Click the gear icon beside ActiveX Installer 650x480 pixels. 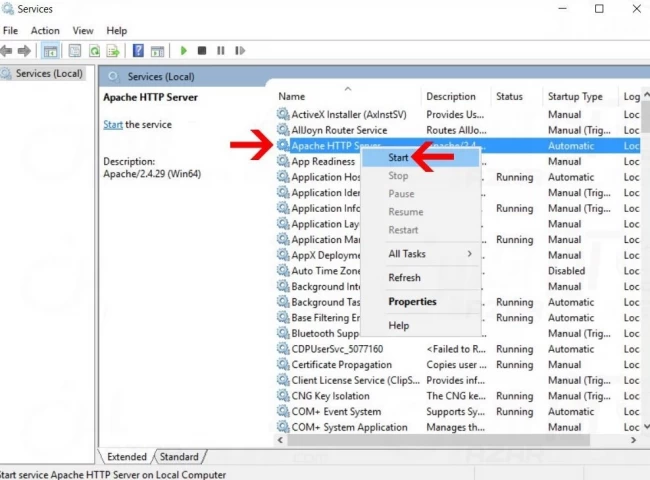(x=283, y=114)
